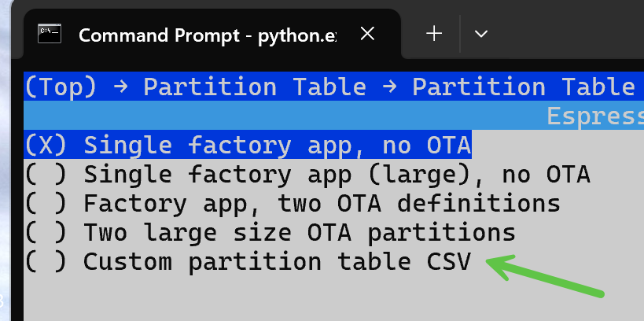Click the Espressif header text bar

pyautogui.click(x=594, y=116)
